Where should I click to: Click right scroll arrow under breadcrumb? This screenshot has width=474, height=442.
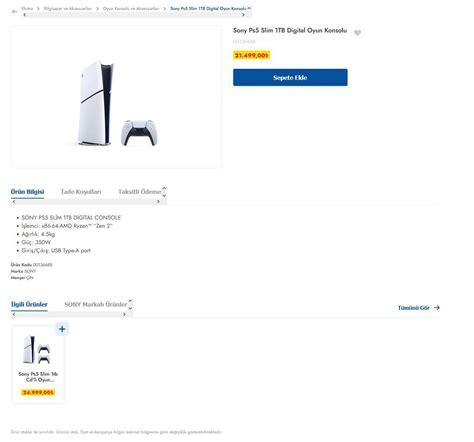click(243, 15)
